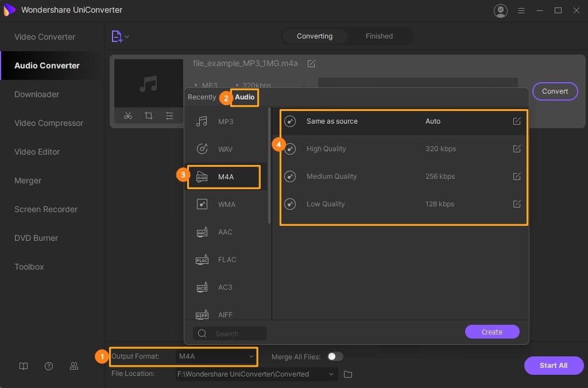This screenshot has height=388, width=588.
Task: Open Merger in sidebar
Action: [52, 180]
